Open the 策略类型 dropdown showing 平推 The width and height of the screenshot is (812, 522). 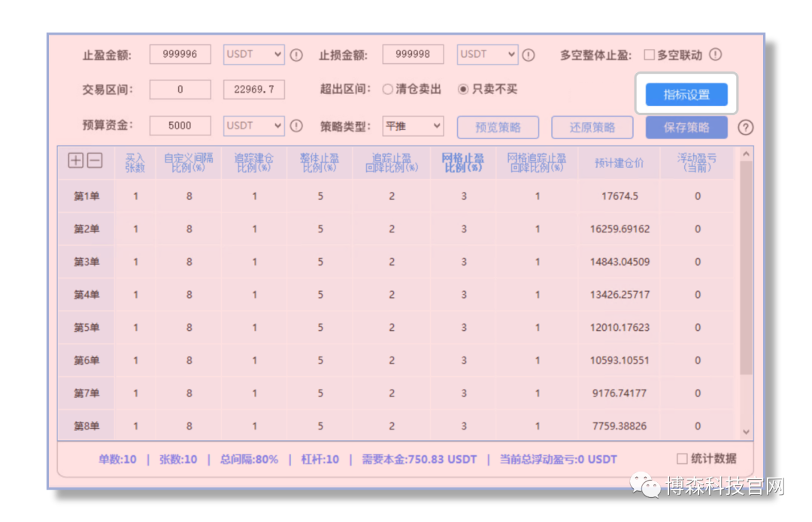click(412, 126)
